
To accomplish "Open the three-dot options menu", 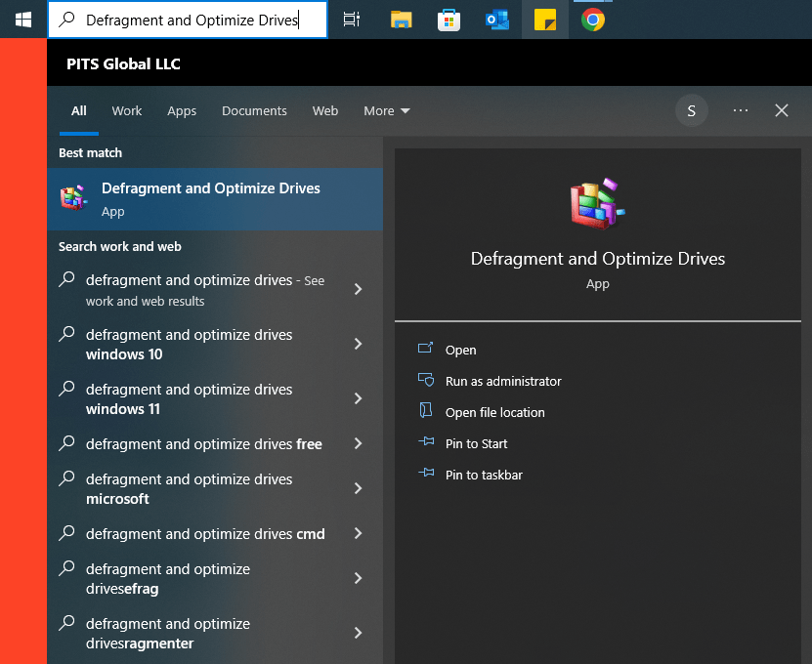I will point(741,110).
